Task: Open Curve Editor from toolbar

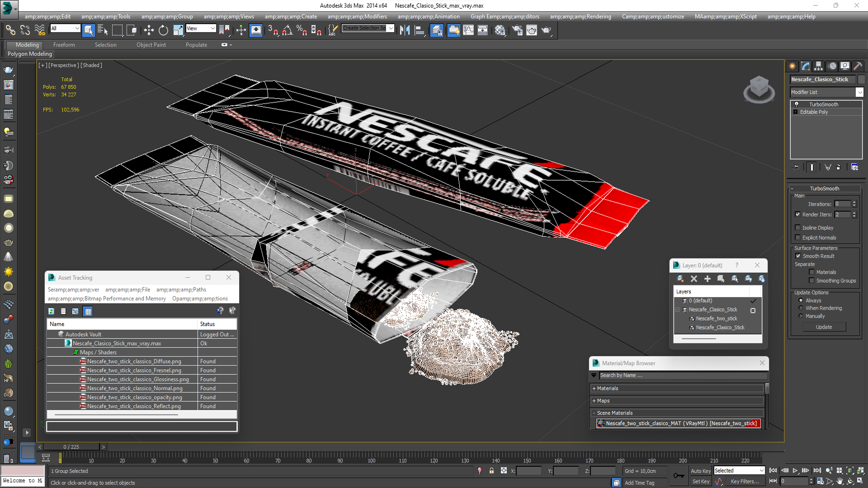Action: (468, 30)
